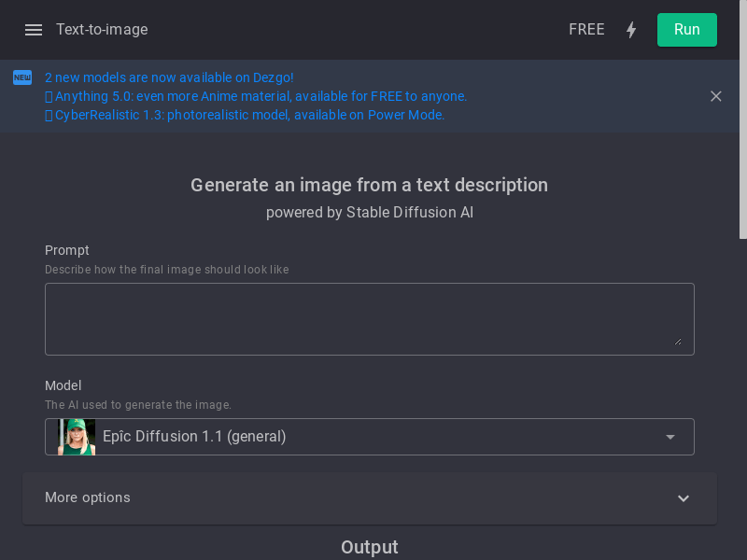This screenshot has height=560, width=747.
Task: Expand the More options chevron
Action: [684, 498]
